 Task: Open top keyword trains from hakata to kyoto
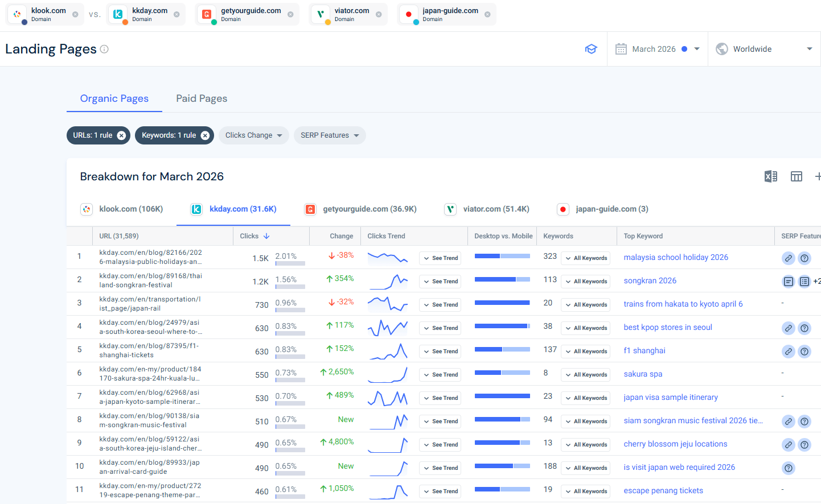(x=683, y=304)
